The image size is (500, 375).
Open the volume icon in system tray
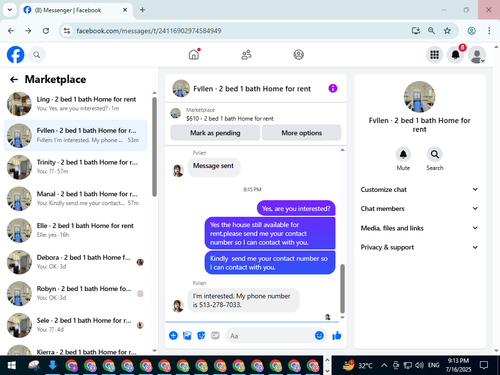click(x=419, y=365)
